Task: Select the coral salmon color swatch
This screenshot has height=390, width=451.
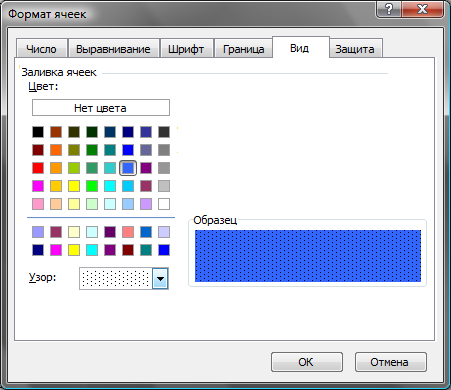Action: tap(128, 232)
